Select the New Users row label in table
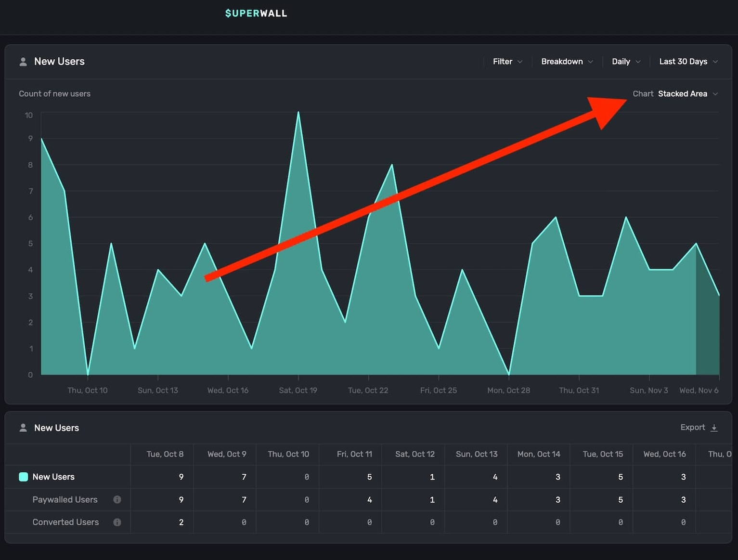Image resolution: width=738 pixels, height=560 pixels. tap(53, 477)
